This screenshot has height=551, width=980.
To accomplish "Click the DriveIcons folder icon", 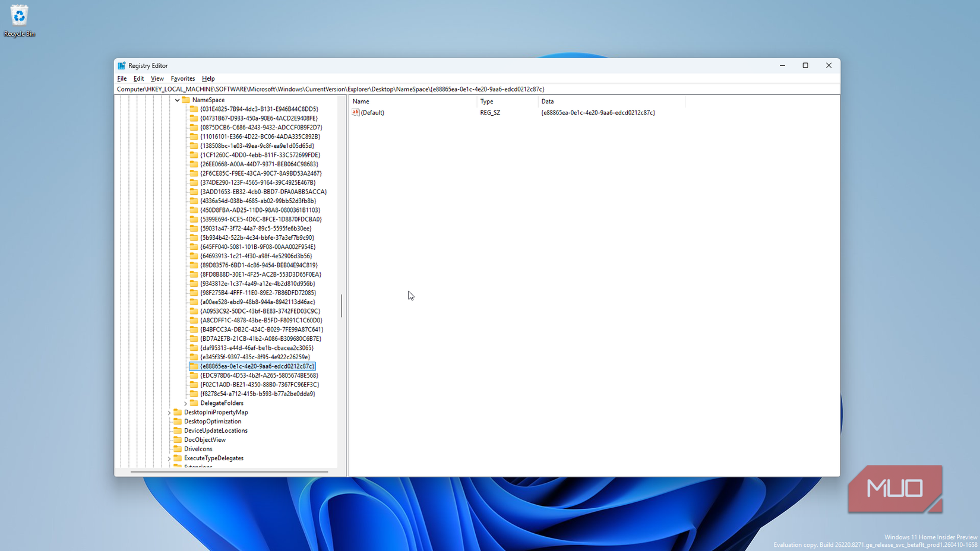I will click(x=178, y=449).
